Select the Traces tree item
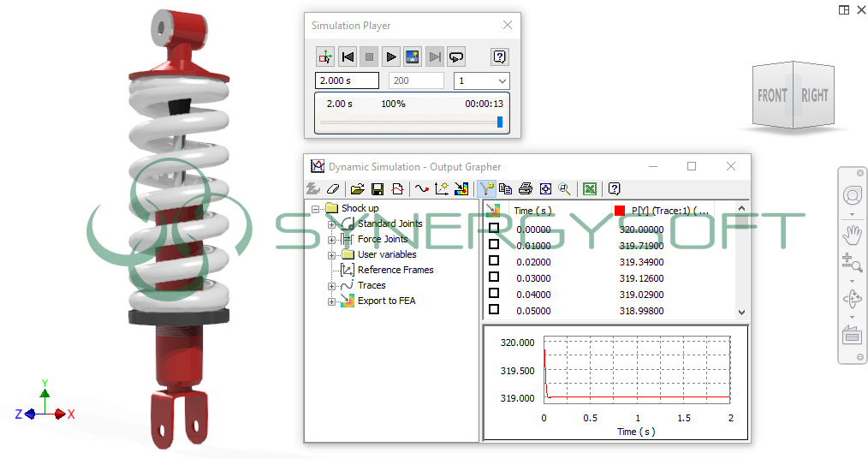 point(372,285)
